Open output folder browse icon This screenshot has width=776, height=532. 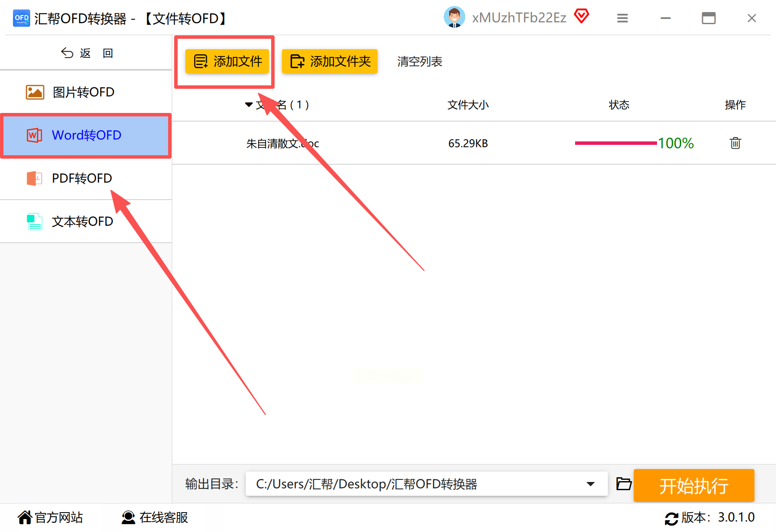(x=623, y=484)
